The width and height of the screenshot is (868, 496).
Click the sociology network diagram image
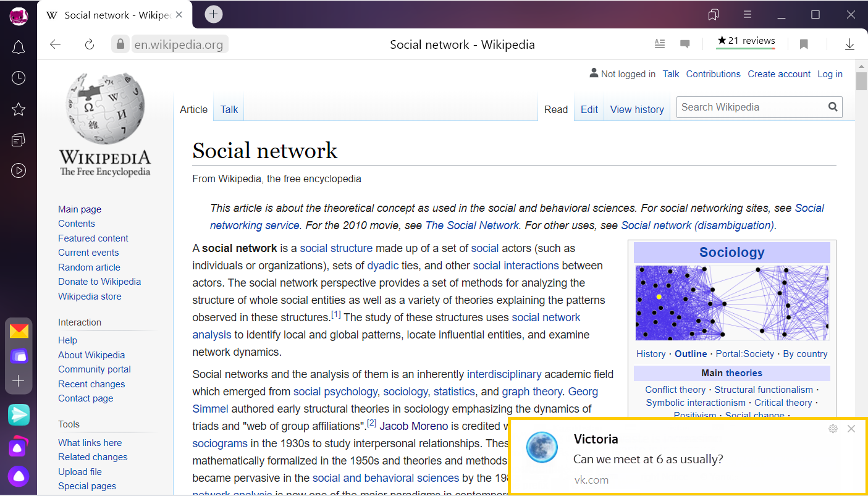tap(732, 303)
